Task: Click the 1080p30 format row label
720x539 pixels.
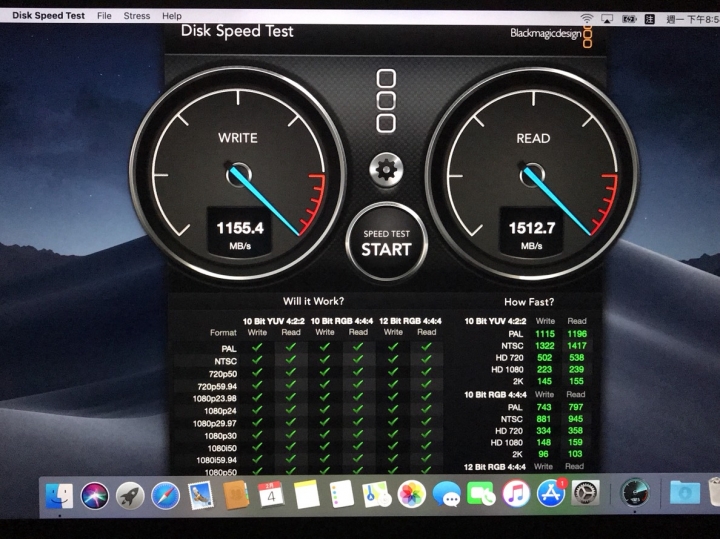Action: coord(220,436)
